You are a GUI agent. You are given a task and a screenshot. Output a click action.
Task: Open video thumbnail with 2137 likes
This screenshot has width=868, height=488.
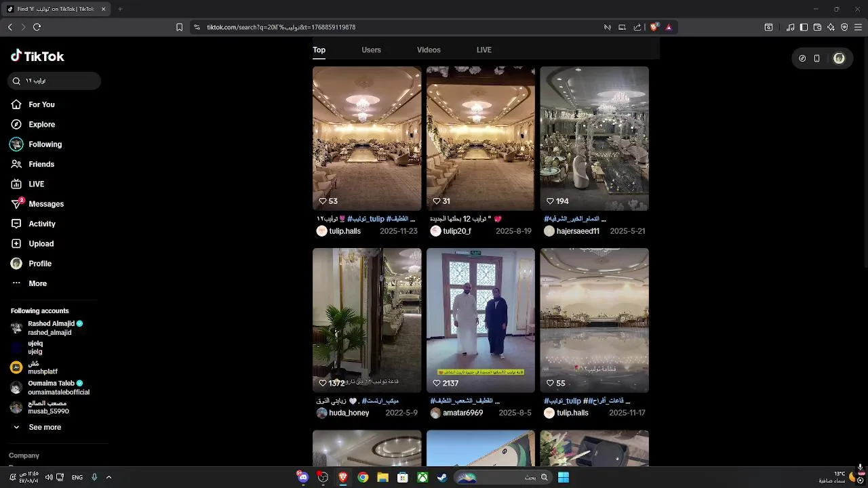coord(481,320)
